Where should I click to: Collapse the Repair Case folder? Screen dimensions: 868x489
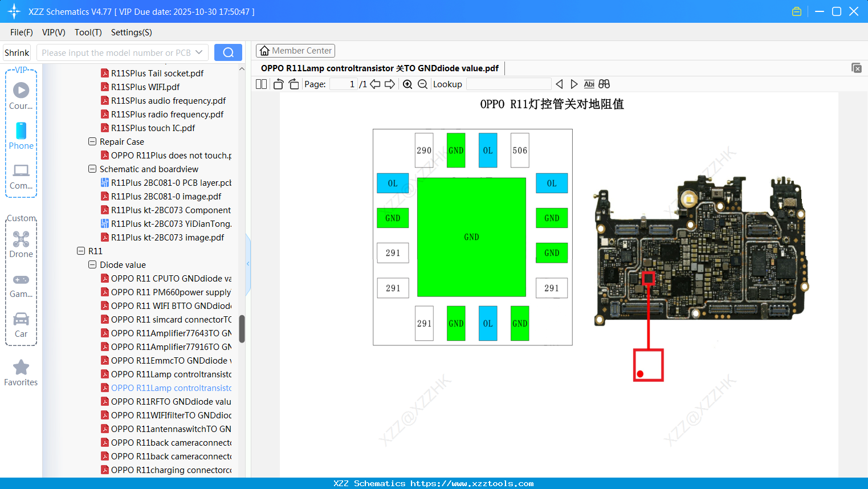pos(92,141)
